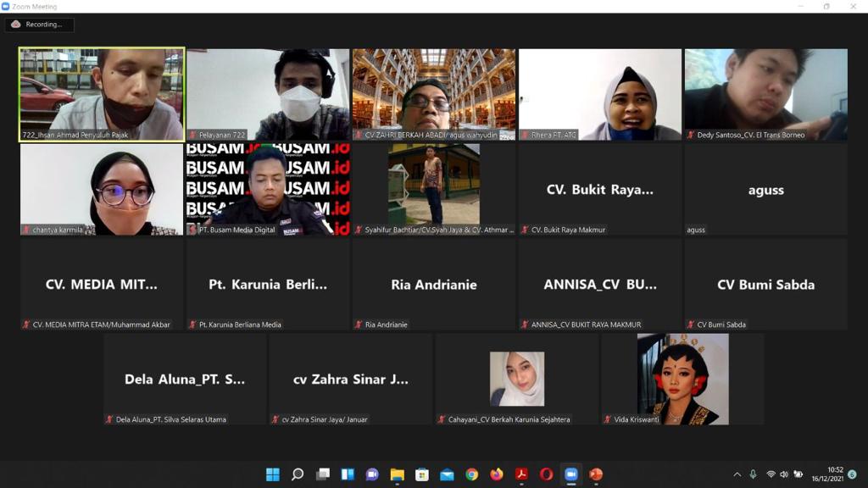Expand the system tray hidden icons chevron
This screenshot has height=488, width=868.
click(737, 474)
